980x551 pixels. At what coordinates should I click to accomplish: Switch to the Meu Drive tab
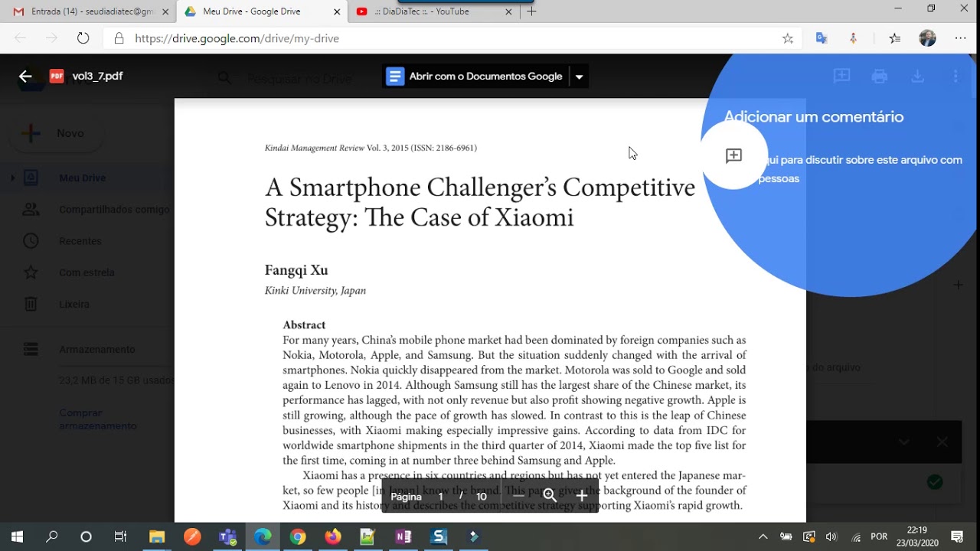pyautogui.click(x=262, y=11)
